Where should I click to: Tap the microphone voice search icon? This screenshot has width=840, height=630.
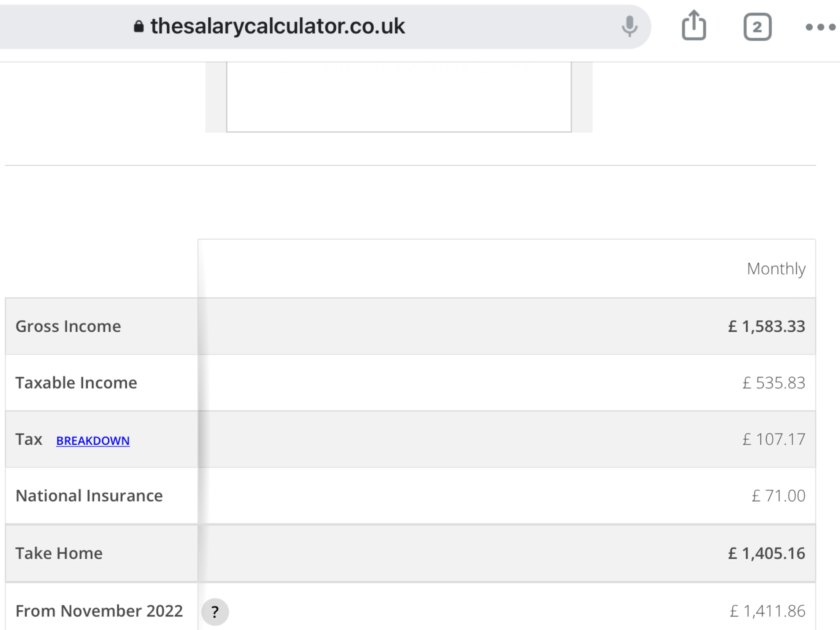tap(629, 27)
